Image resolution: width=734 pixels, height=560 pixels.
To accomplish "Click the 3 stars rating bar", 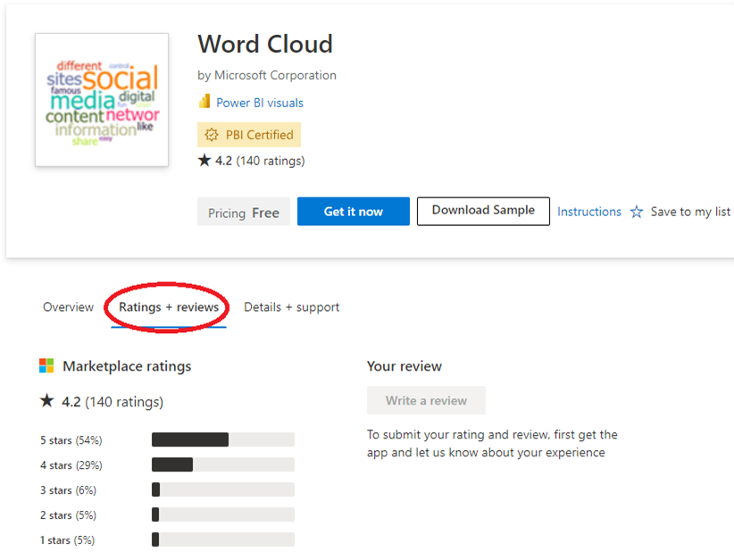I will 223,489.
